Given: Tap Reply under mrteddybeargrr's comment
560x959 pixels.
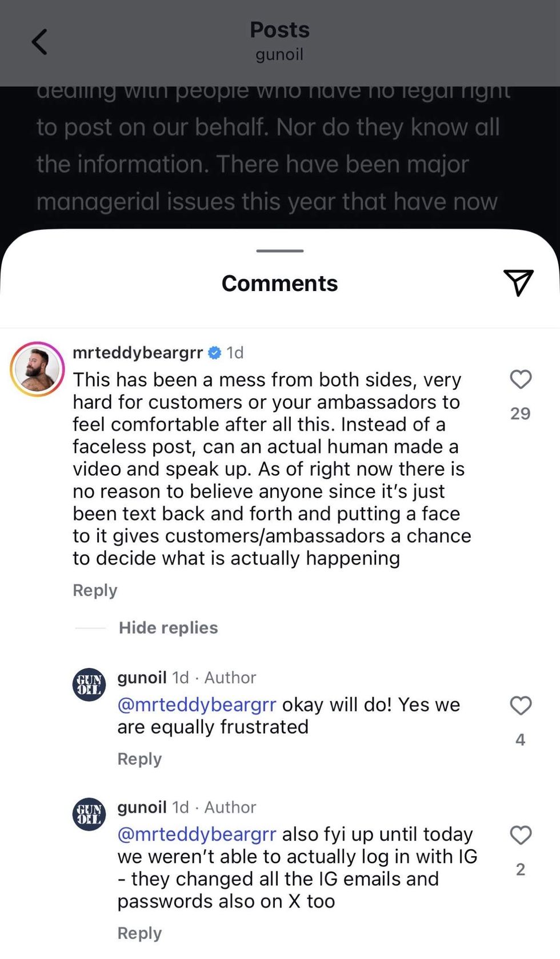Looking at the screenshot, I should click(94, 590).
